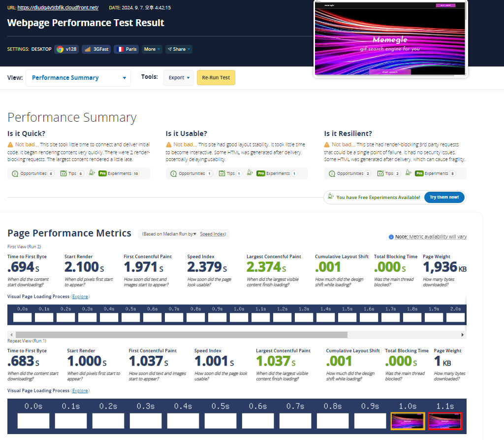Select the First View 2.0s filmstrip frame
The image size is (504, 440).
455,317
